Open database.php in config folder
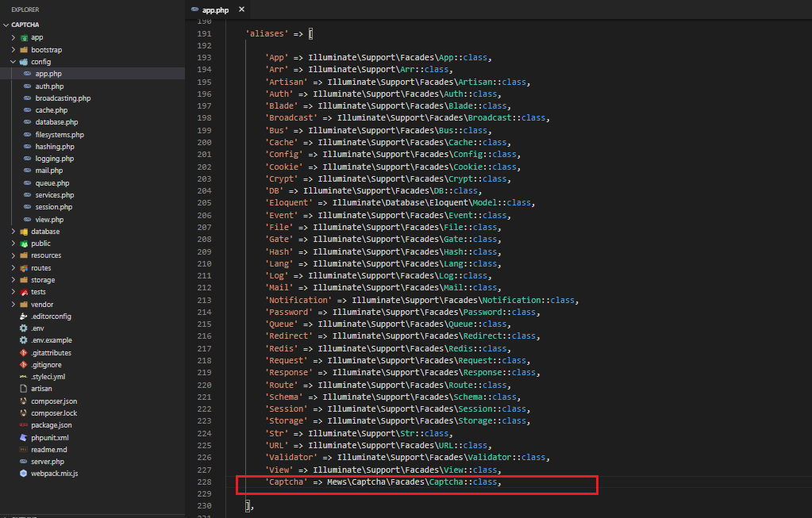This screenshot has width=812, height=518. 56,122
